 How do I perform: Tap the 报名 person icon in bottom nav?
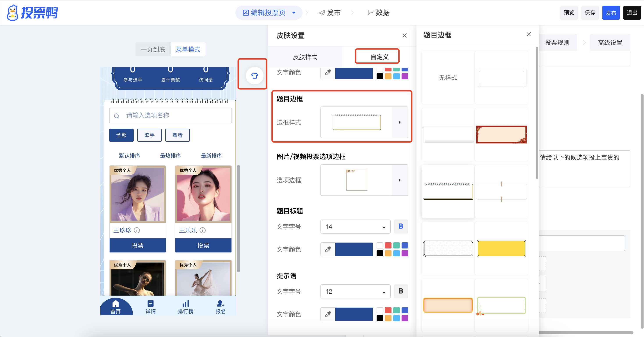[220, 303]
